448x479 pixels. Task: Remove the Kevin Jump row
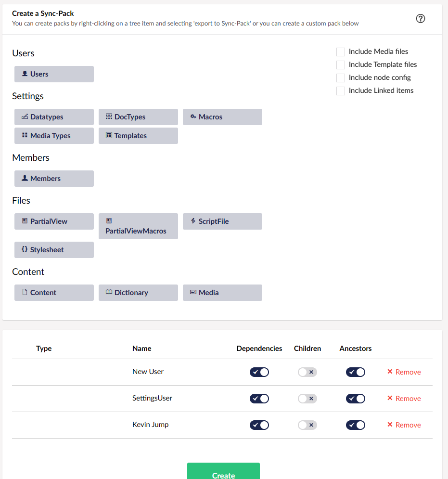(x=404, y=425)
